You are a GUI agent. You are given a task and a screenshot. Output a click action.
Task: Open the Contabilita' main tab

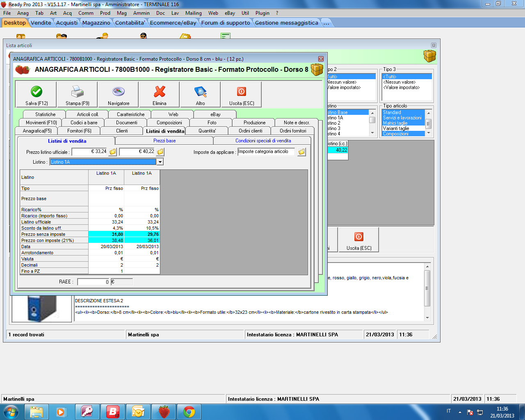click(x=130, y=23)
